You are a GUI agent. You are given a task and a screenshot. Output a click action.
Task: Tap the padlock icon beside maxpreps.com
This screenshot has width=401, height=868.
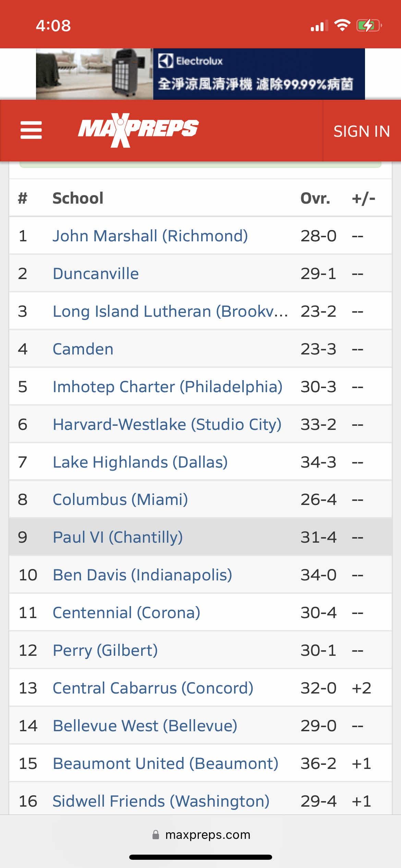click(x=156, y=835)
